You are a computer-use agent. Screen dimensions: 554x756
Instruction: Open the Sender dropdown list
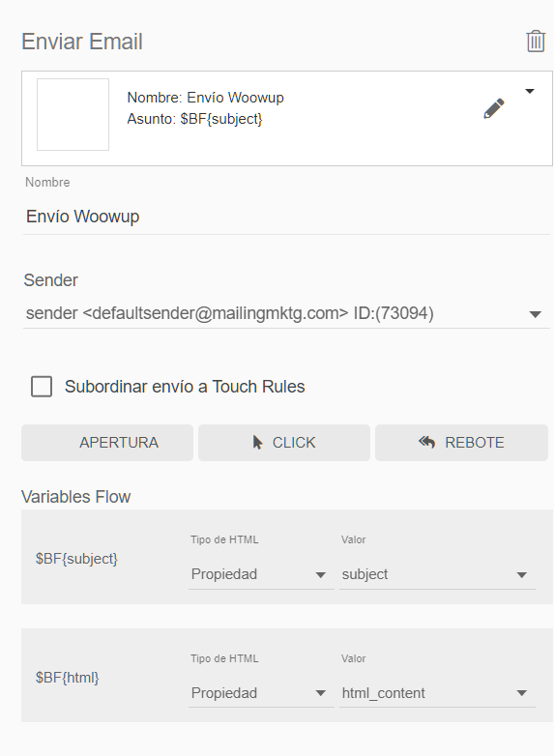[286, 313]
